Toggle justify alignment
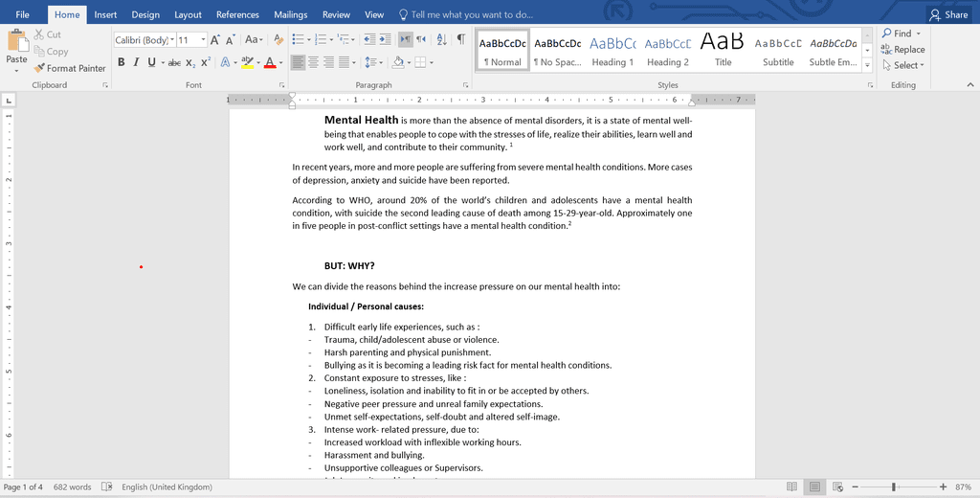This screenshot has height=498, width=980. tap(344, 62)
